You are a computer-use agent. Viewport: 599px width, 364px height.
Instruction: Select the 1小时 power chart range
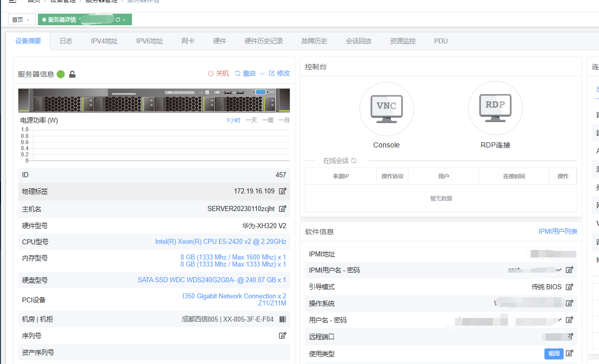[233, 120]
